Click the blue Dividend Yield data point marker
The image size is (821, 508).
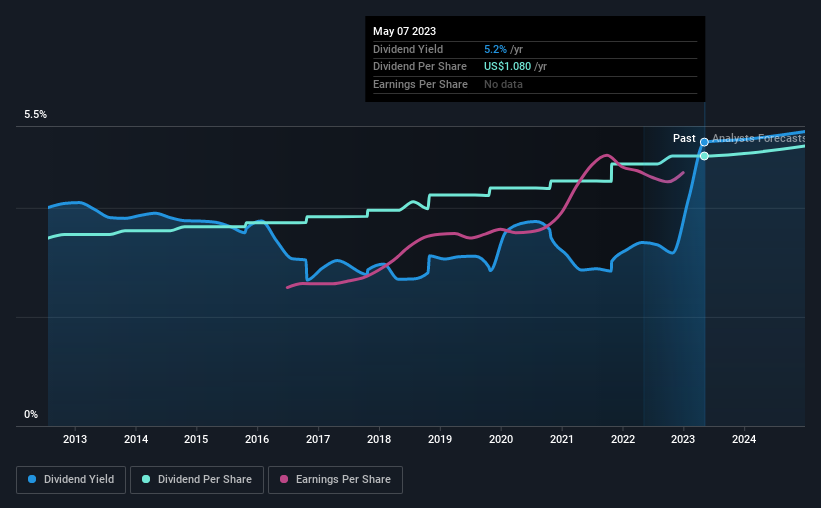click(x=704, y=142)
